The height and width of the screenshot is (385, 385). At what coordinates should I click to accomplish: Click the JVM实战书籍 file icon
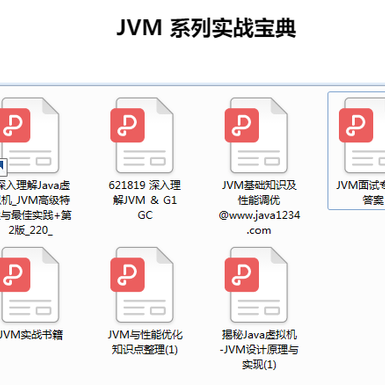tap(29, 285)
